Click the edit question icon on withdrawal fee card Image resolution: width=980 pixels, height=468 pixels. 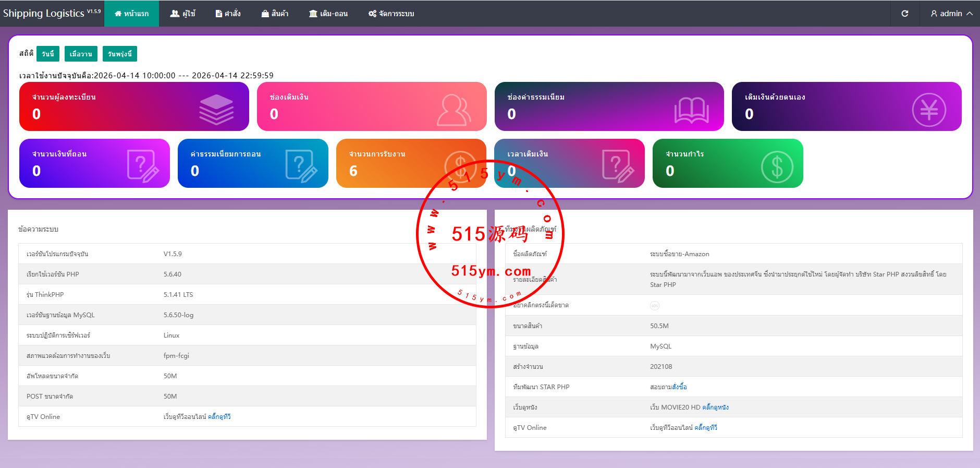(301, 166)
